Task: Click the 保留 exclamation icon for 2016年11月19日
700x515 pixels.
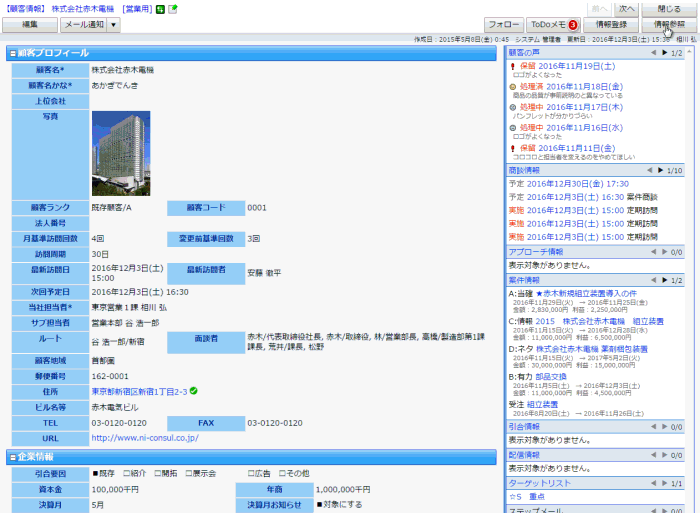Action: coord(513,65)
